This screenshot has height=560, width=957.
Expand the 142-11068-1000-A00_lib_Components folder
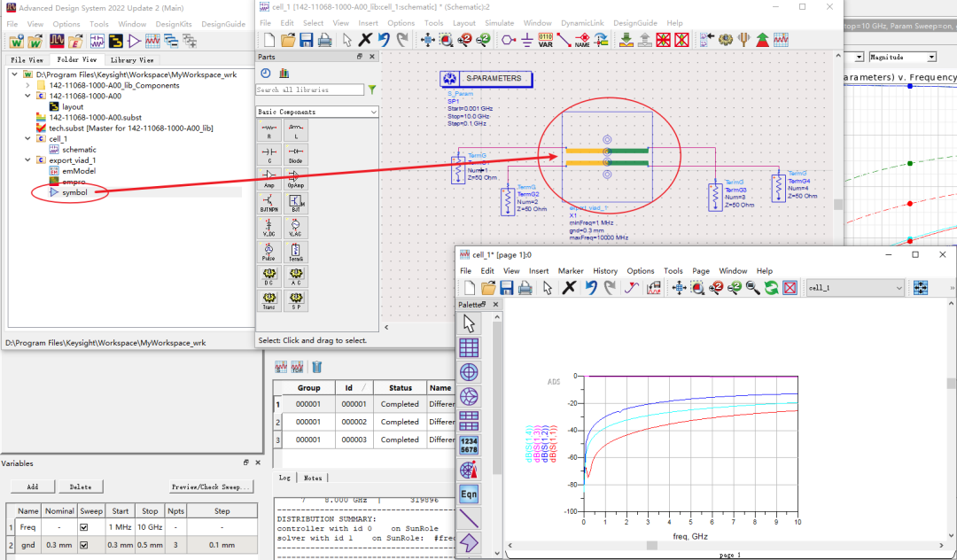click(27, 85)
